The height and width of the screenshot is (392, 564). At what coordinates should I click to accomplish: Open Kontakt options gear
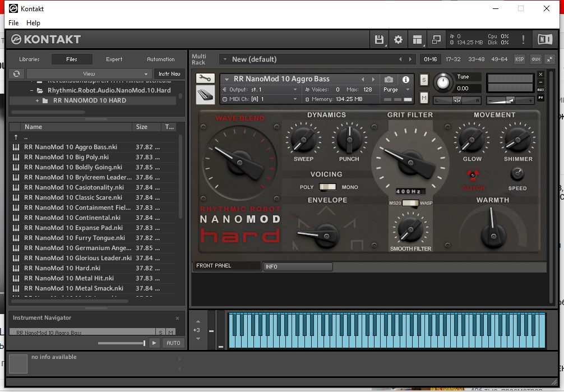[398, 39]
